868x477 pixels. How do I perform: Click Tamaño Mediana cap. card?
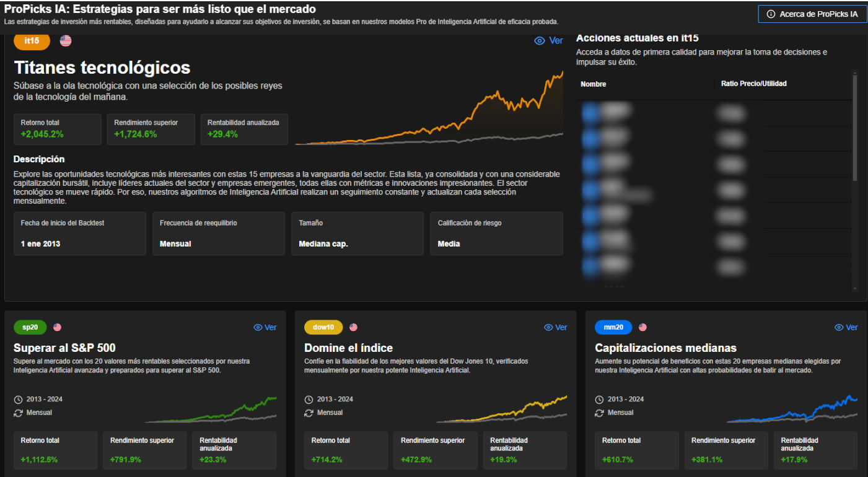pos(357,234)
